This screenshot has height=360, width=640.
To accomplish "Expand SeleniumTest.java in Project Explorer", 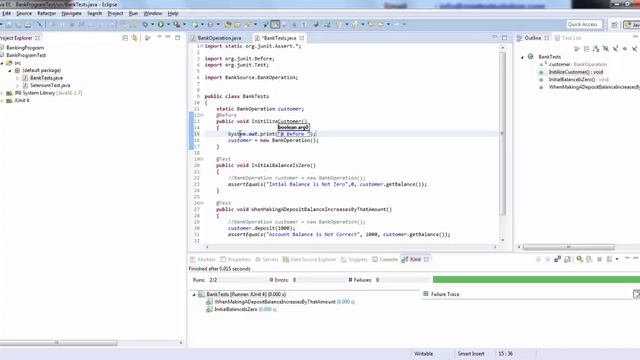I will pos(18,85).
